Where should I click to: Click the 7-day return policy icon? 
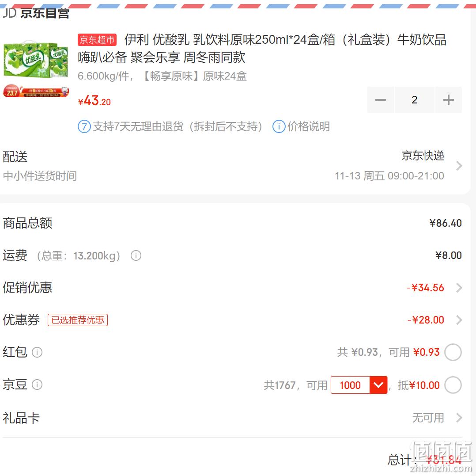click(x=84, y=127)
